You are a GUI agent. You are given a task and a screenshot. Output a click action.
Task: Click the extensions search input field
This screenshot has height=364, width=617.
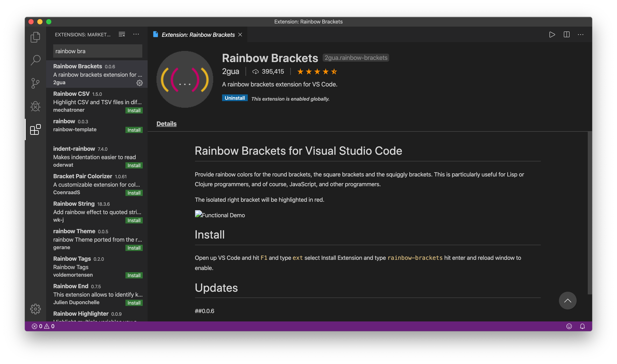point(97,51)
